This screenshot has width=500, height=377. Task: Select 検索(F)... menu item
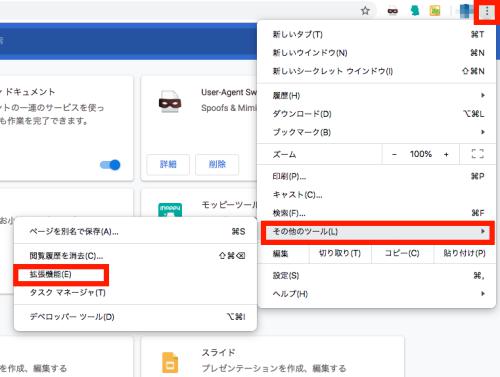pyautogui.click(x=377, y=213)
